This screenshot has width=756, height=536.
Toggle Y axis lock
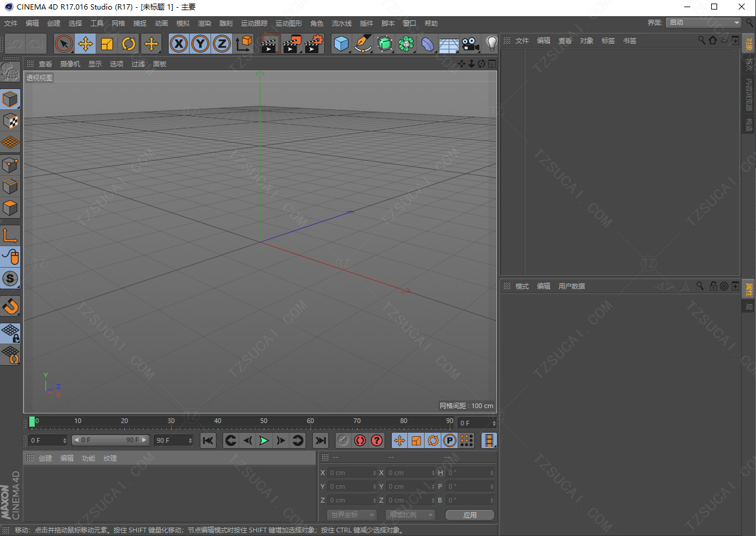pos(200,44)
